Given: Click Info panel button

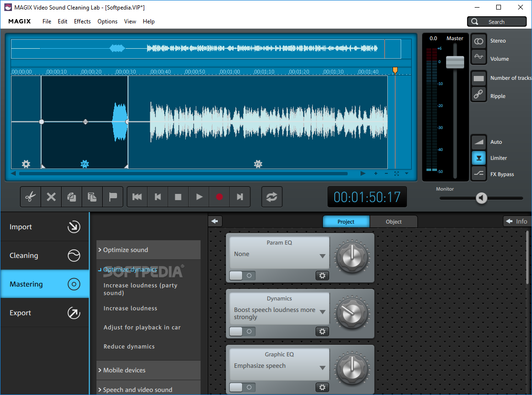Looking at the screenshot, I should tap(517, 221).
